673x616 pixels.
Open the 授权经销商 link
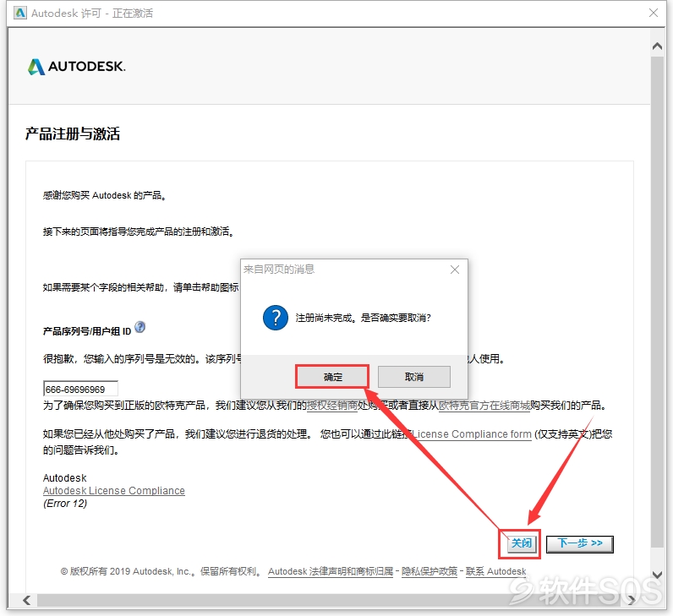pyautogui.click(x=332, y=406)
